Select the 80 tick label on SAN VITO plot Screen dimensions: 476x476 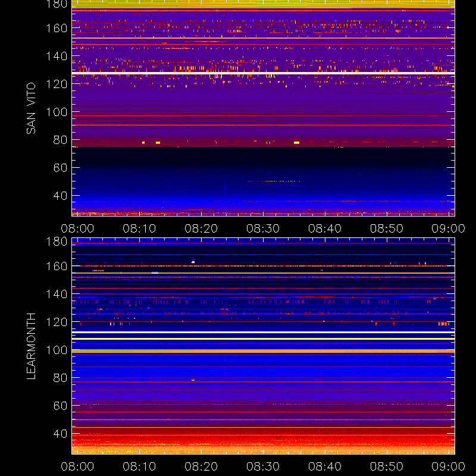point(60,140)
